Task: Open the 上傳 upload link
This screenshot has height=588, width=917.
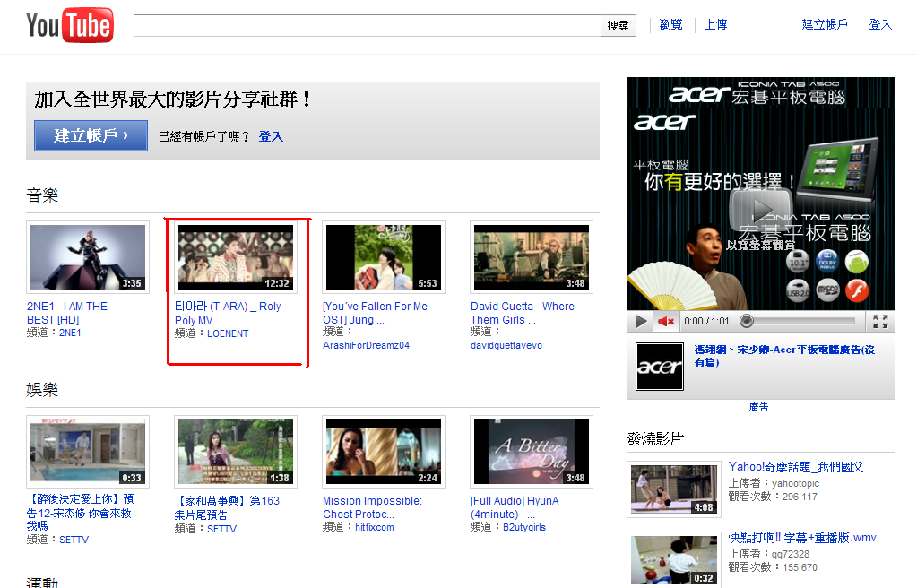Action: click(x=715, y=24)
